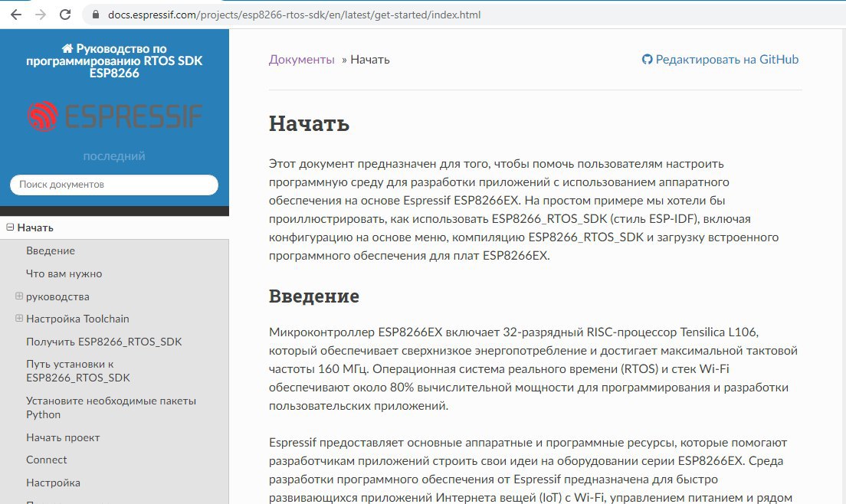
Task: Click the GitHub octocat icon
Action: [647, 59]
